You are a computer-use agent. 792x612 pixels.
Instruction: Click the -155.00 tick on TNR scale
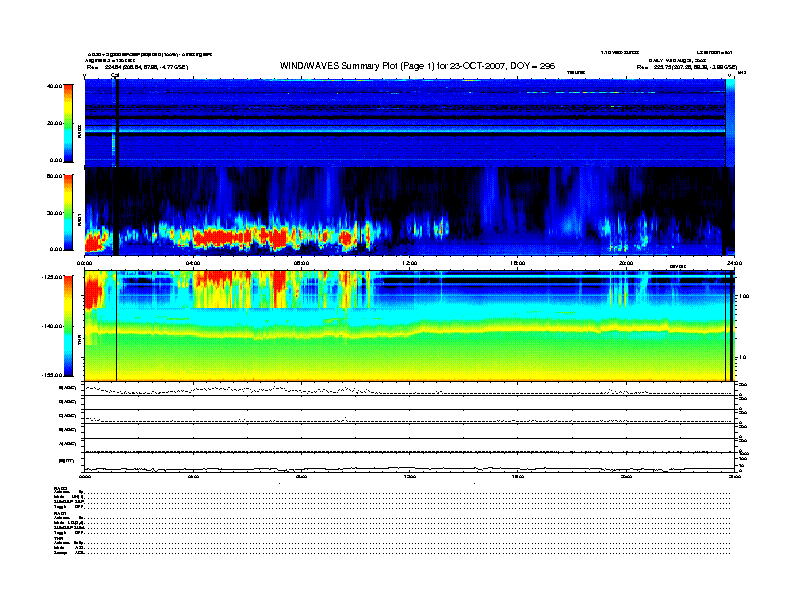click(x=53, y=375)
